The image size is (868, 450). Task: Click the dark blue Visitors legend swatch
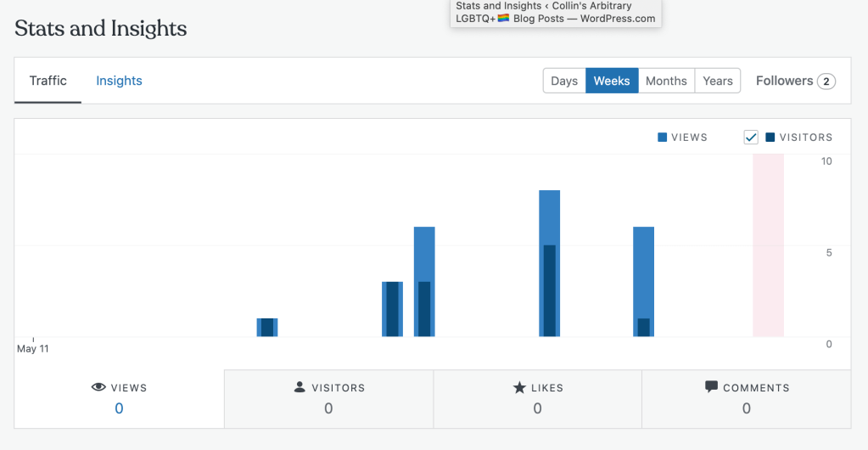coord(770,138)
